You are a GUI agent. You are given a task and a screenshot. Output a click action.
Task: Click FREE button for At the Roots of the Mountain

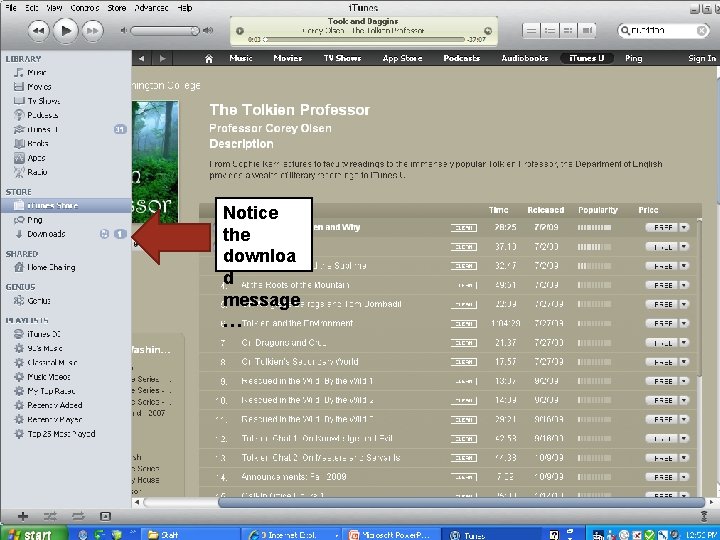tap(662, 285)
